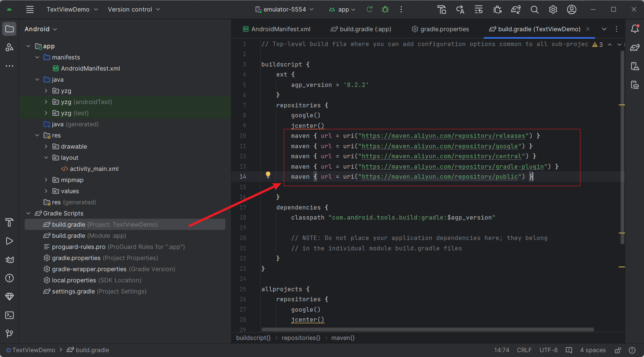Open Search Everywhere magnifier
The image size is (644, 357).
[x=534, y=10]
